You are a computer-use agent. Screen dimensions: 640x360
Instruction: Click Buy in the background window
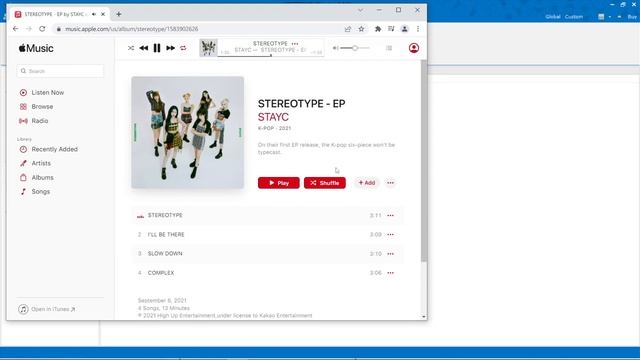(632, 17)
